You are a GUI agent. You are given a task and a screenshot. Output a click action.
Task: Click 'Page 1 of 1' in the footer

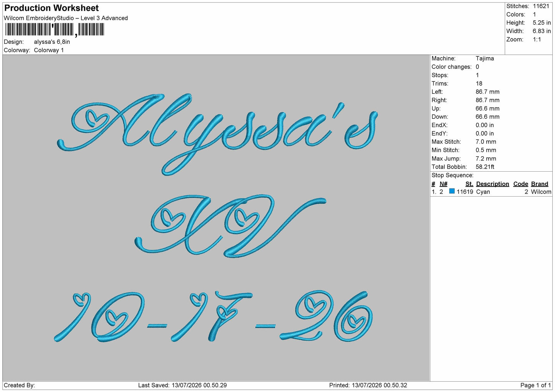coord(535,385)
